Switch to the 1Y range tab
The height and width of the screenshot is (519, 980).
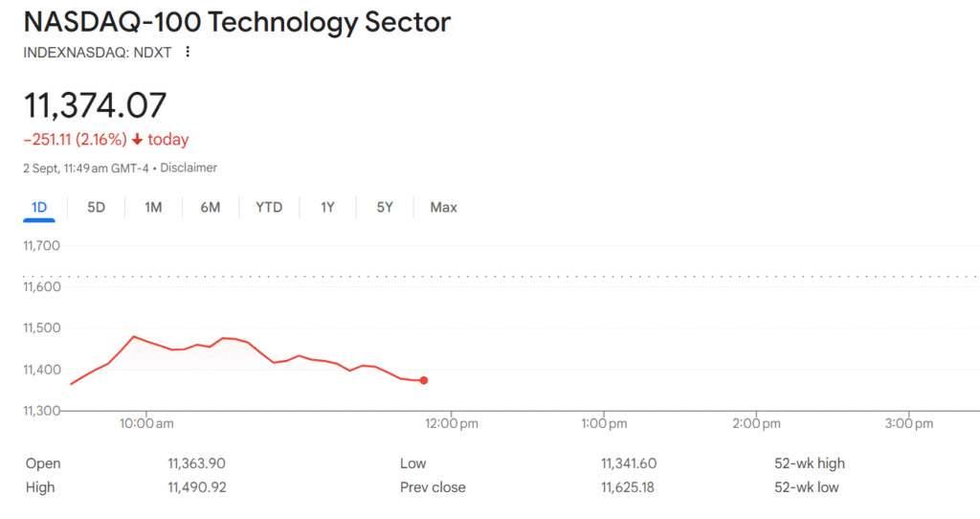(x=327, y=207)
